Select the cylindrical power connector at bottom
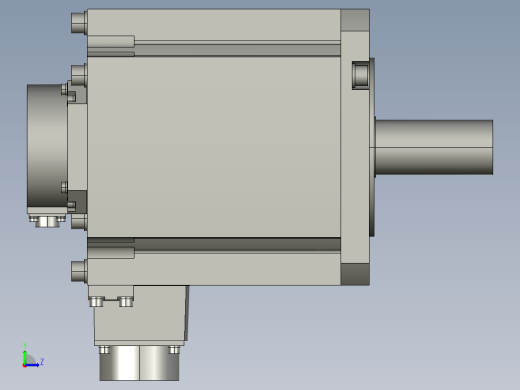The image size is (520, 390). pyautogui.click(x=139, y=363)
